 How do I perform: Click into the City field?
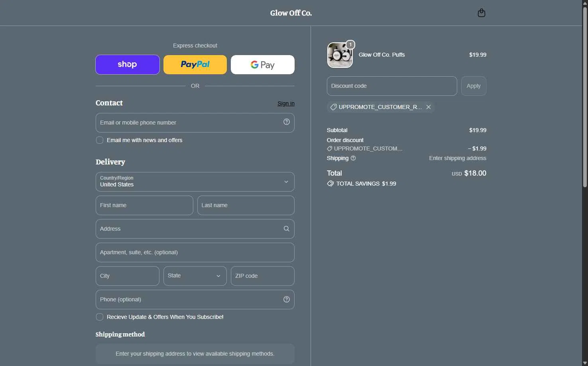point(128,276)
